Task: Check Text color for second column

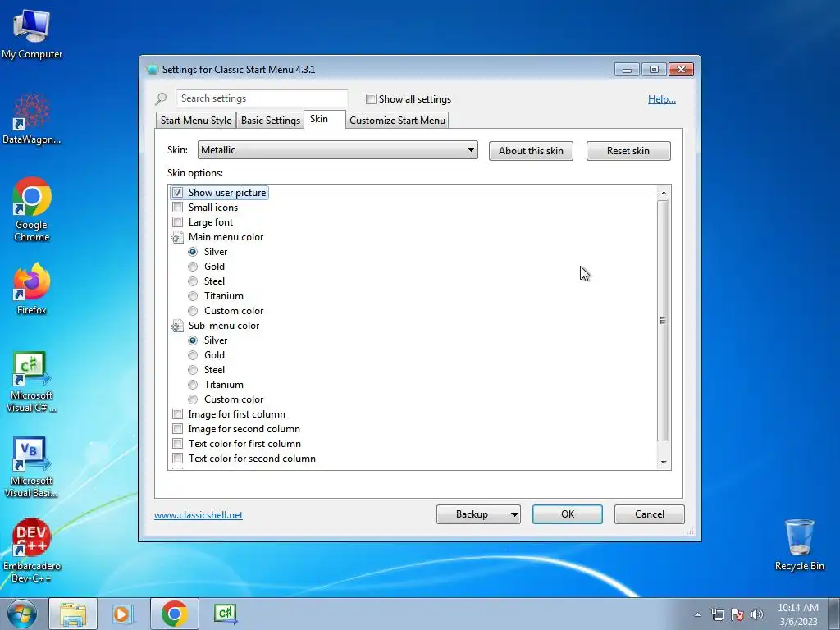Action: point(177,458)
